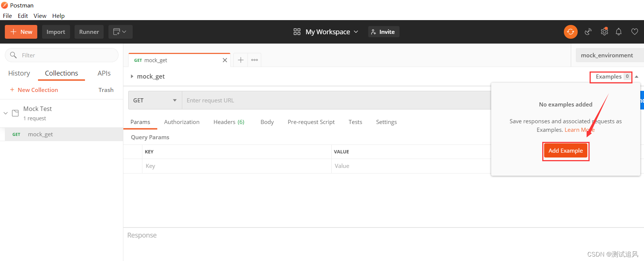Click the Enter request URL field
Screen dimensions: 644x261
(x=336, y=101)
